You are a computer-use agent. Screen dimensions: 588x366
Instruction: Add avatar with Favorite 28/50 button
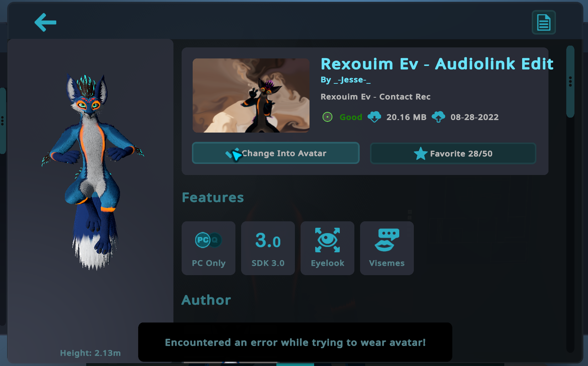pos(453,154)
